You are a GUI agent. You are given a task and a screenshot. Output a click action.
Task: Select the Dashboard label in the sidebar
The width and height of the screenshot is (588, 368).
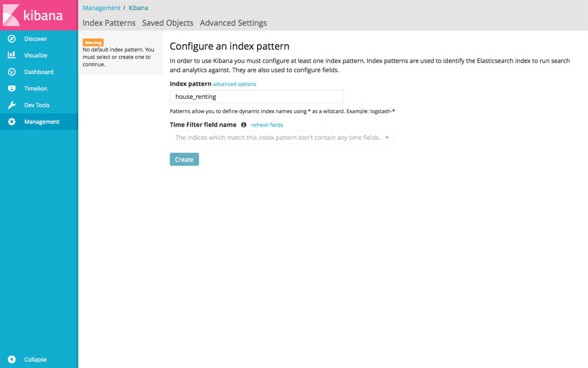(39, 72)
